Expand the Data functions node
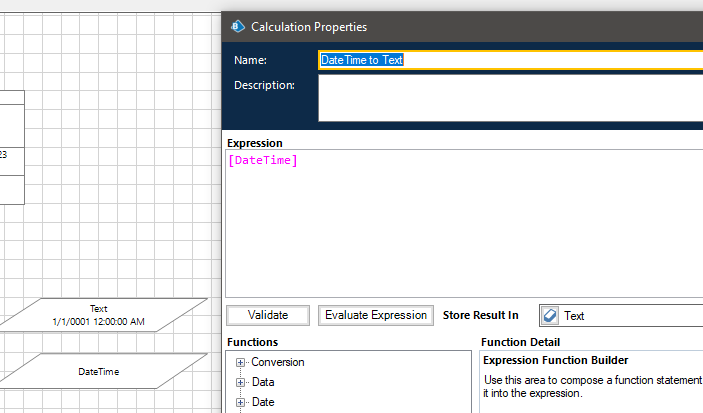703x413 pixels. coord(241,382)
